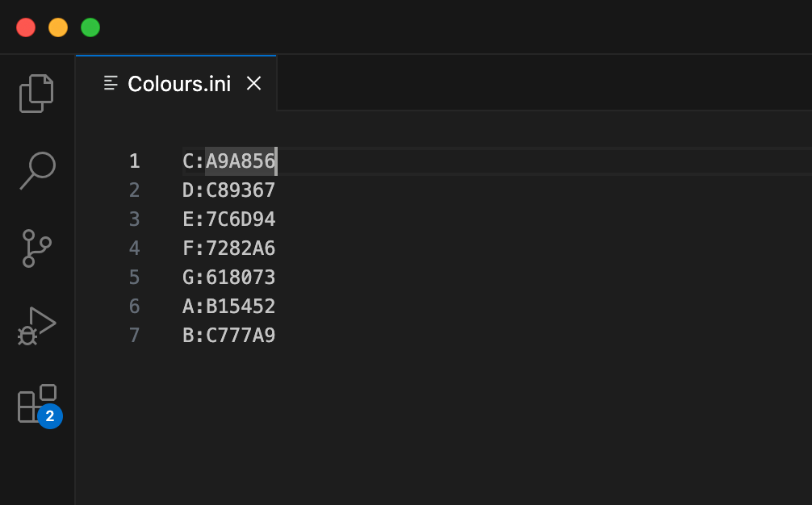Click line number 4 in the gutter
Screen dimensions: 812x505
pyautogui.click(x=135, y=248)
